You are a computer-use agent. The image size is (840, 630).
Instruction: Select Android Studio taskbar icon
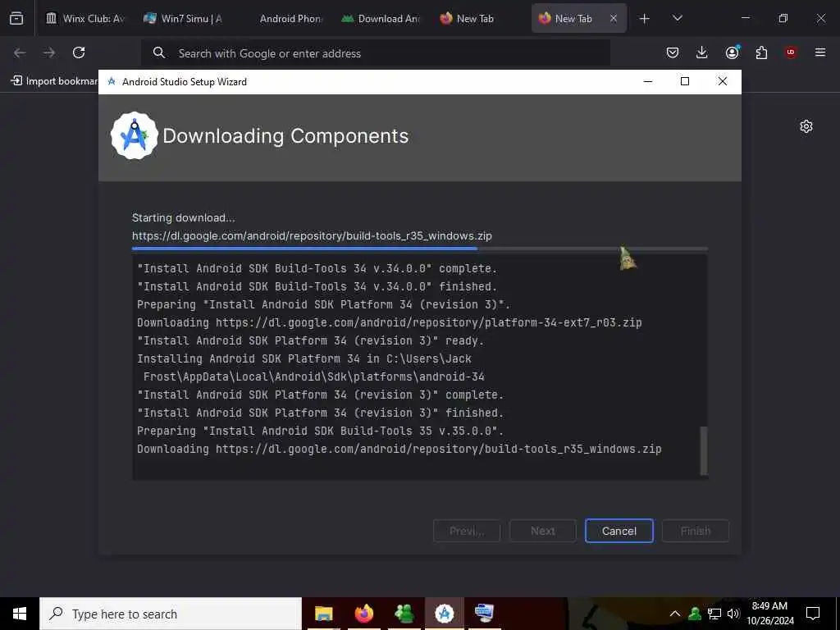pos(444,614)
